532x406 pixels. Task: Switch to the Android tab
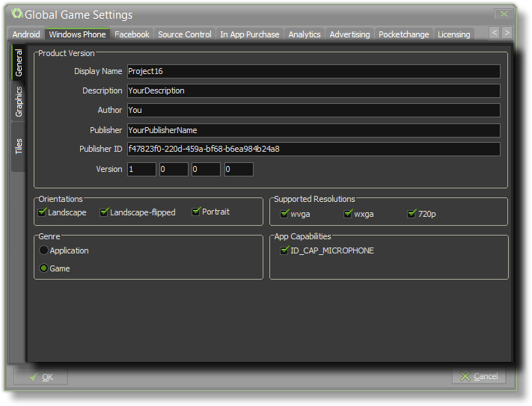pos(26,34)
